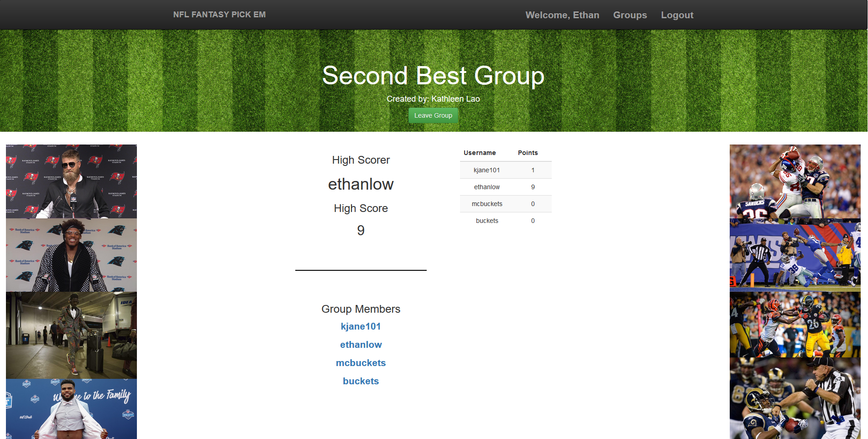The image size is (868, 439).
Task: Click the Second Best Group title
Action: (433, 76)
